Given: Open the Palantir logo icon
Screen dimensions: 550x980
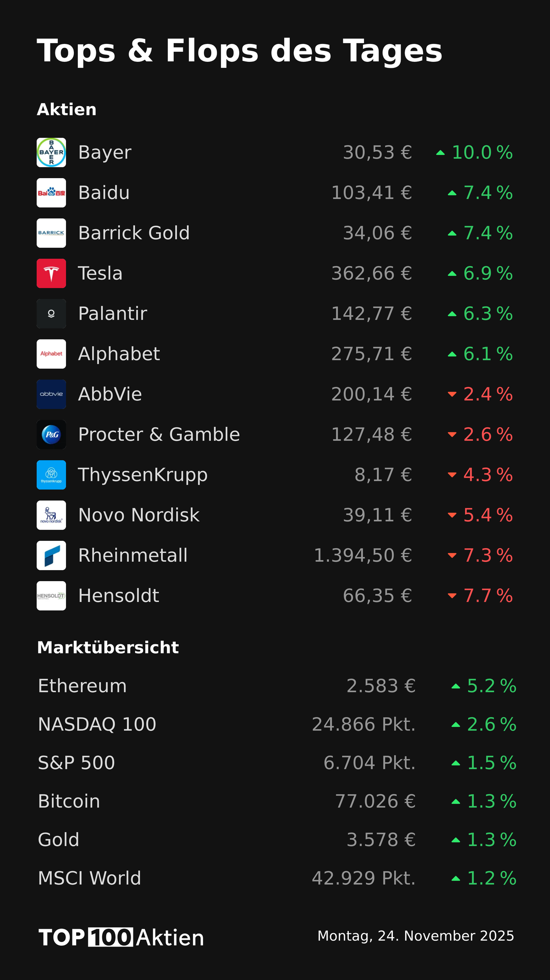Looking at the screenshot, I should (51, 314).
